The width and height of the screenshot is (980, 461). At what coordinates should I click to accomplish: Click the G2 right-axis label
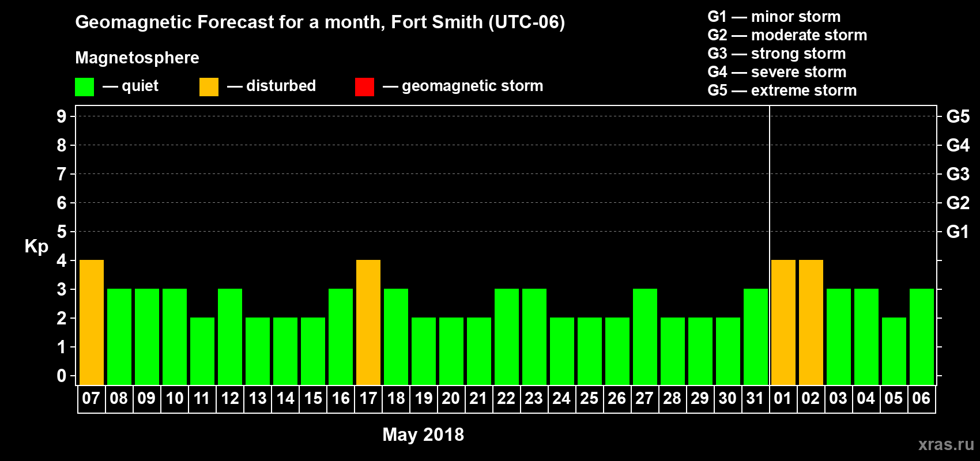pos(958,203)
